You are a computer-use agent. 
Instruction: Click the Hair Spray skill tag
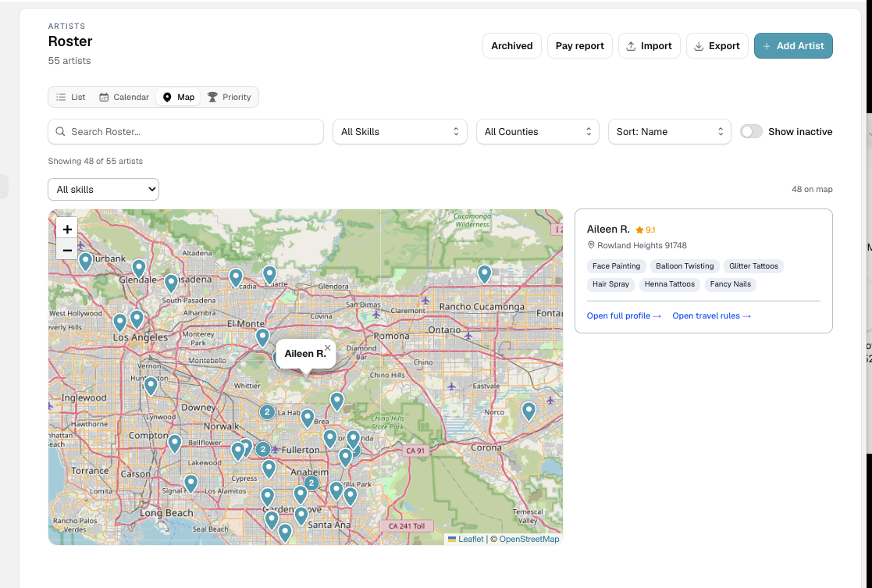click(610, 283)
